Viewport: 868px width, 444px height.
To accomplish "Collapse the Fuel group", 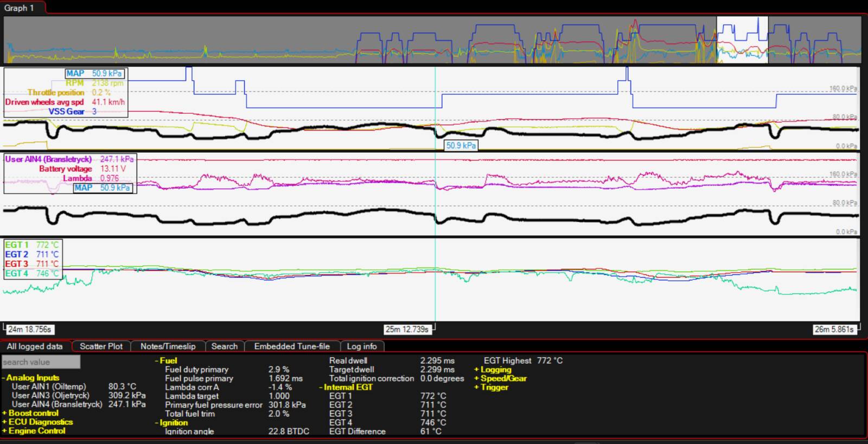I will 168,361.
